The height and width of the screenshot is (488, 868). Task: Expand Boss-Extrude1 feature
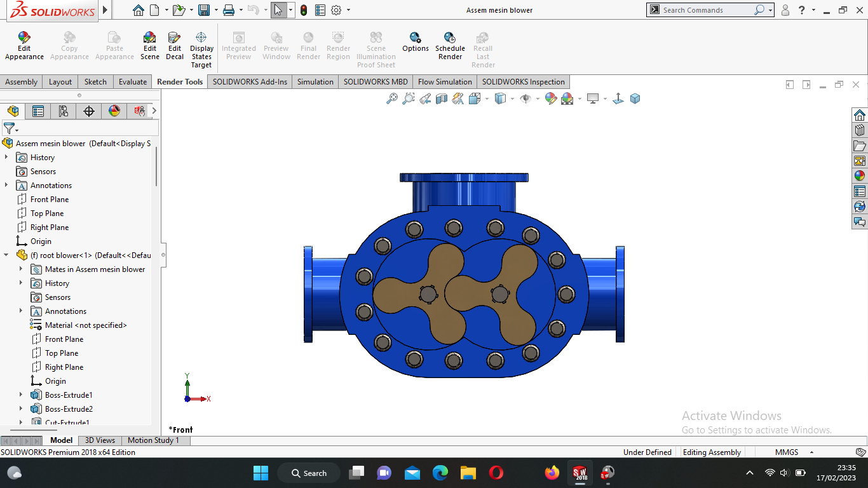point(21,395)
